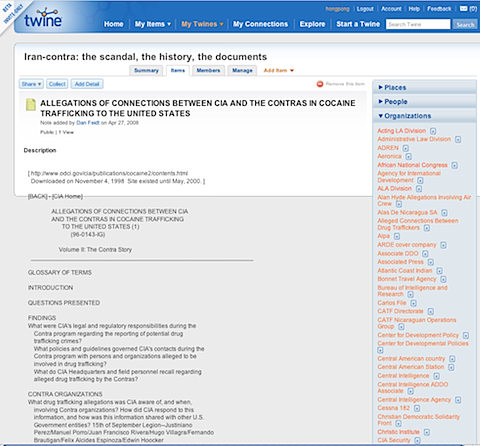The image size is (480, 446).
Task: Click into the Search Twine field
Action: (x=418, y=24)
